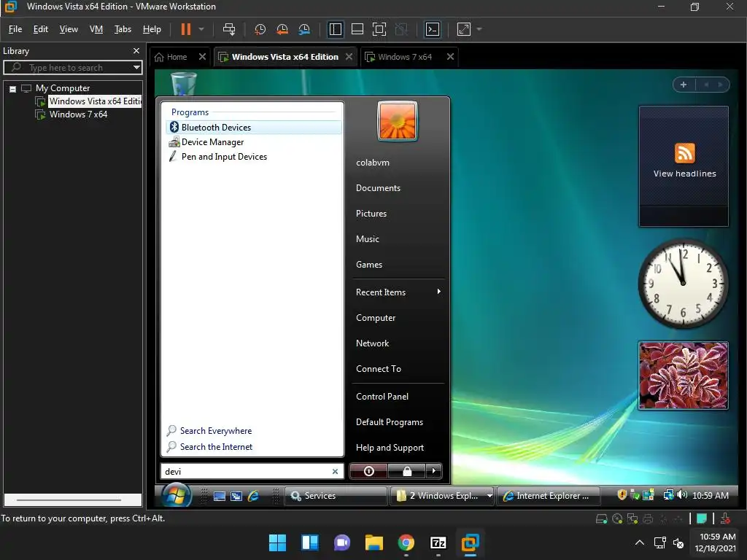Click the guest network tray icon
This screenshot has height=560, width=747.
668,495
